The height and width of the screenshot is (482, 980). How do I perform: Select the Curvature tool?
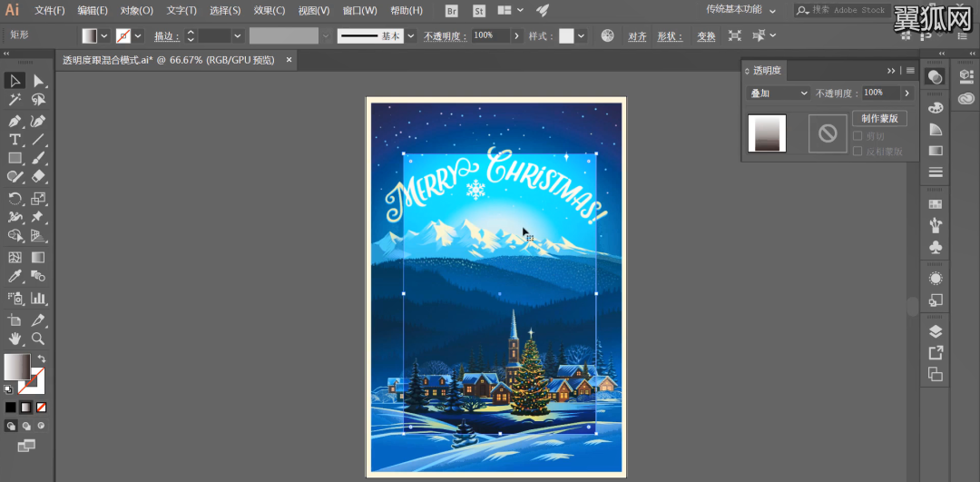[x=38, y=121]
